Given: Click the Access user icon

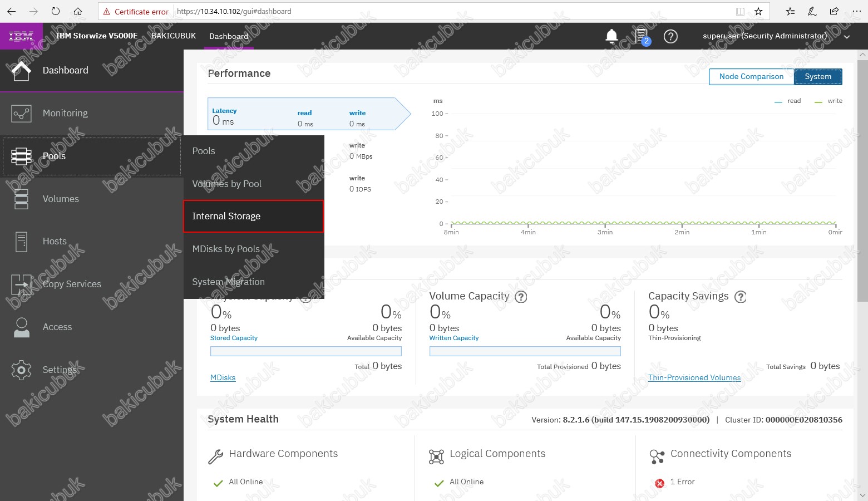Looking at the screenshot, I should [x=22, y=327].
